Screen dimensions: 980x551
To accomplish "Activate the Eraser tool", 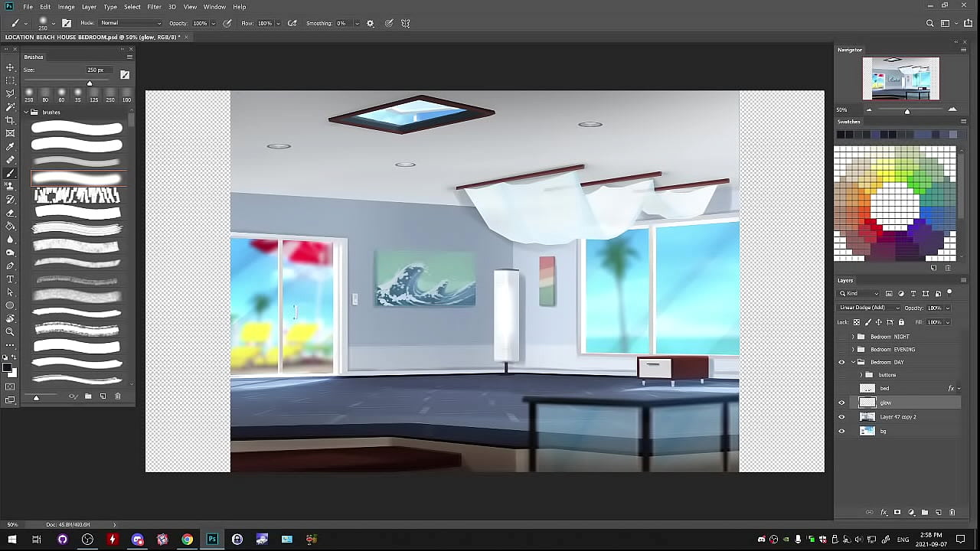I will tap(10, 213).
